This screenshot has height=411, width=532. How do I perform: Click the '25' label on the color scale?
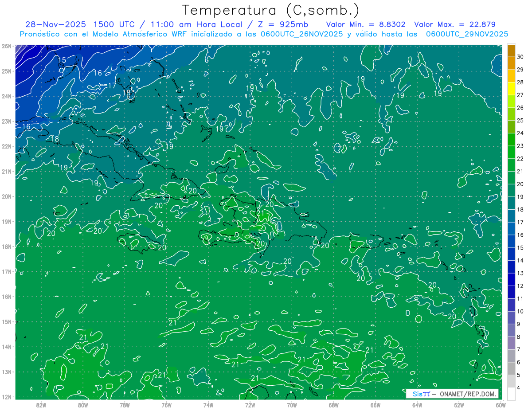(520, 121)
